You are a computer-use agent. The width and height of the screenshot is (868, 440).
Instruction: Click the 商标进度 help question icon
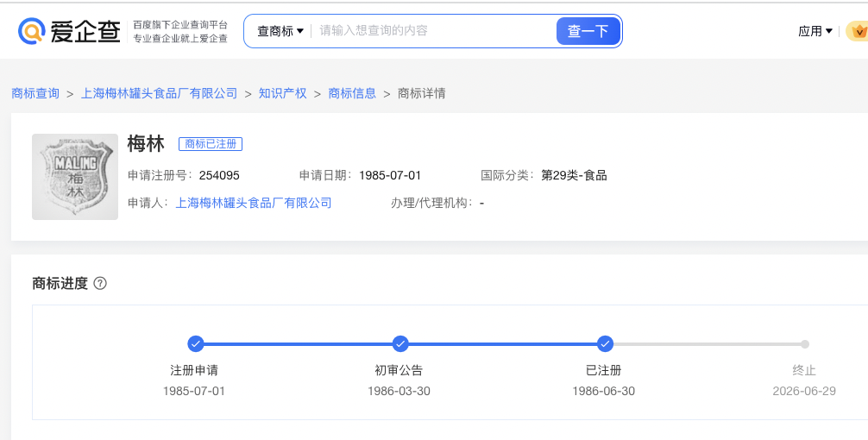(100, 283)
